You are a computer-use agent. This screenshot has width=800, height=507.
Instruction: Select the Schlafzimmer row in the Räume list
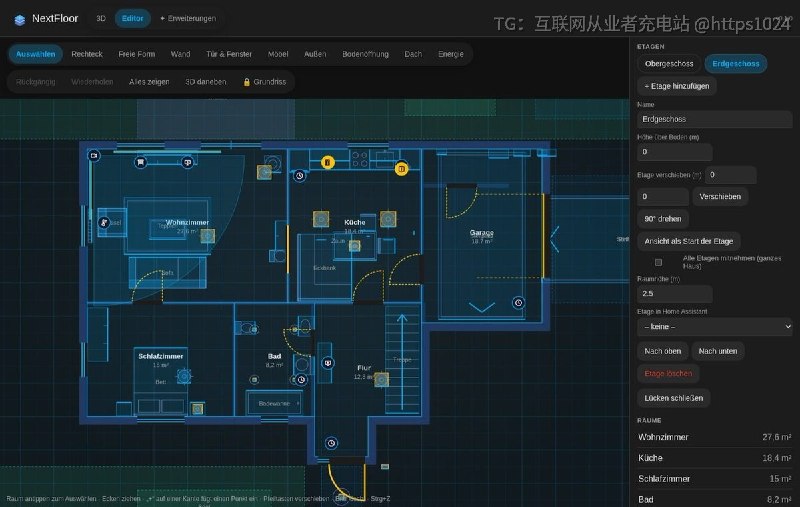715,479
